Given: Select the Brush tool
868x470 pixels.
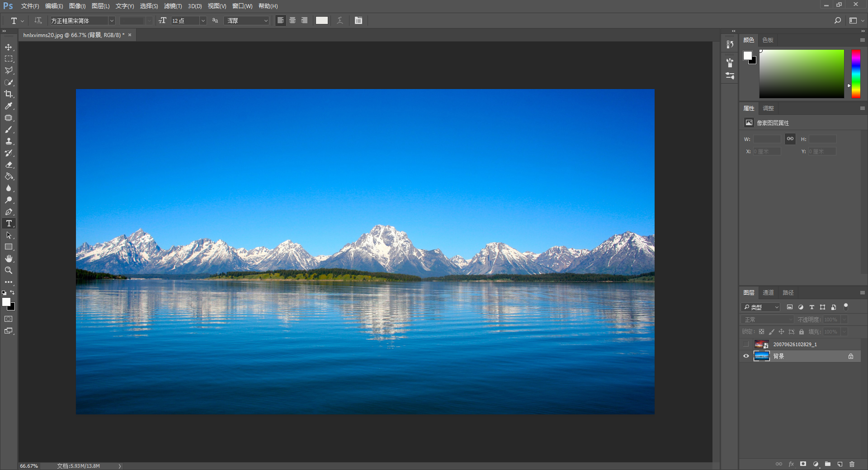Looking at the screenshot, I should pyautogui.click(x=9, y=130).
